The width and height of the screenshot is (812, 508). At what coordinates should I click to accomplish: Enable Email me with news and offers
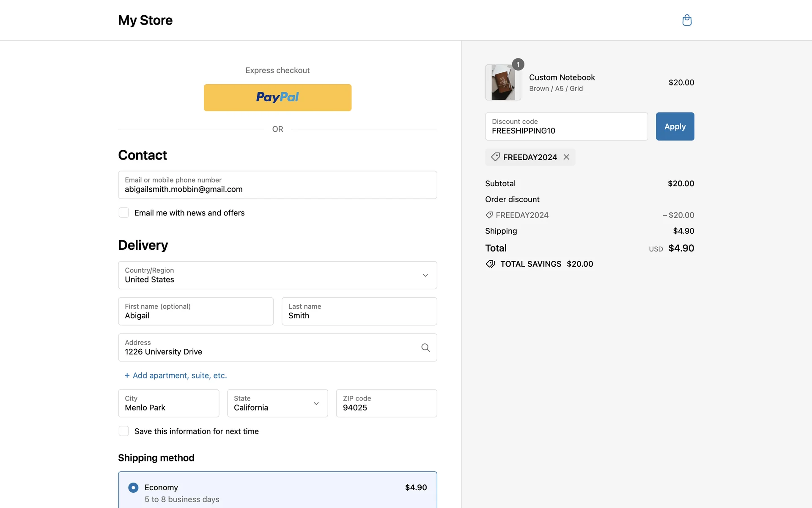(x=124, y=213)
